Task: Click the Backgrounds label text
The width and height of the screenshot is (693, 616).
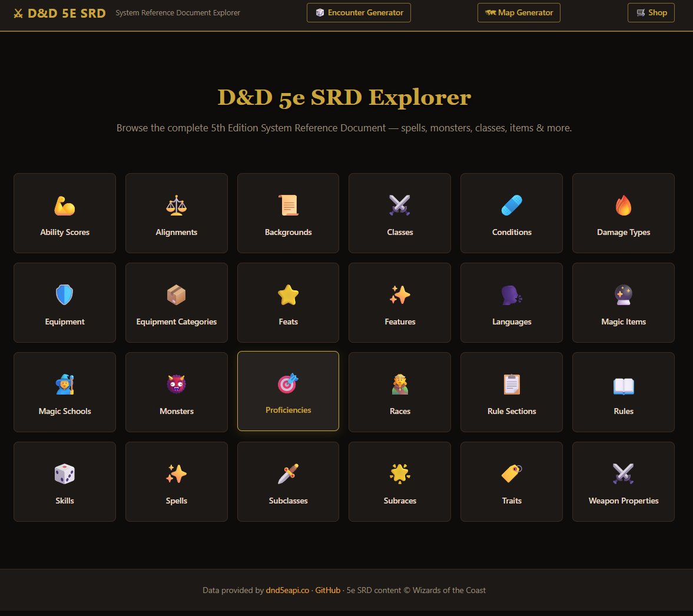Action: click(288, 232)
